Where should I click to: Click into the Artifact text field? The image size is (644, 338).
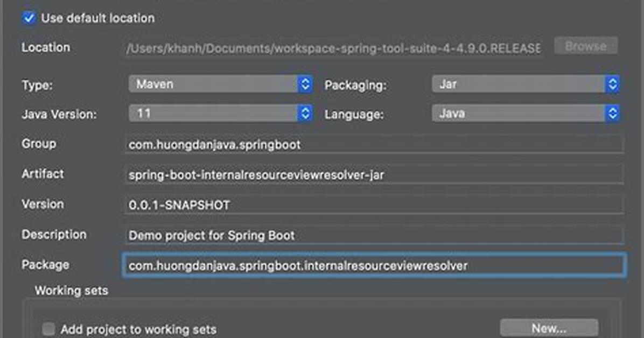point(374,174)
